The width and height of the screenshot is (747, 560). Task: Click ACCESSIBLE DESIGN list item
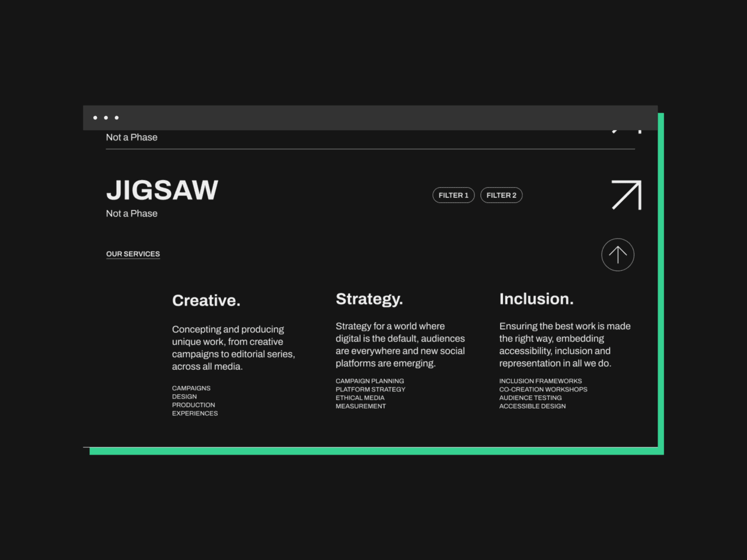point(532,406)
